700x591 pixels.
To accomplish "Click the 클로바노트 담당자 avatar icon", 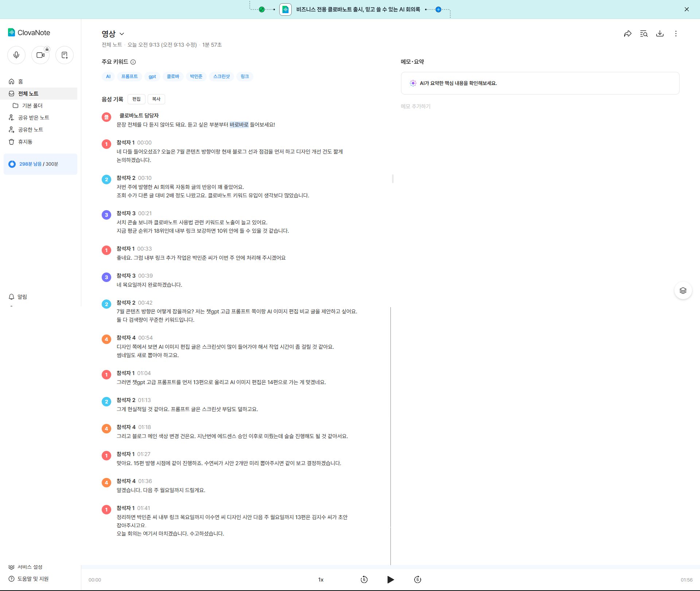I will 106,117.
